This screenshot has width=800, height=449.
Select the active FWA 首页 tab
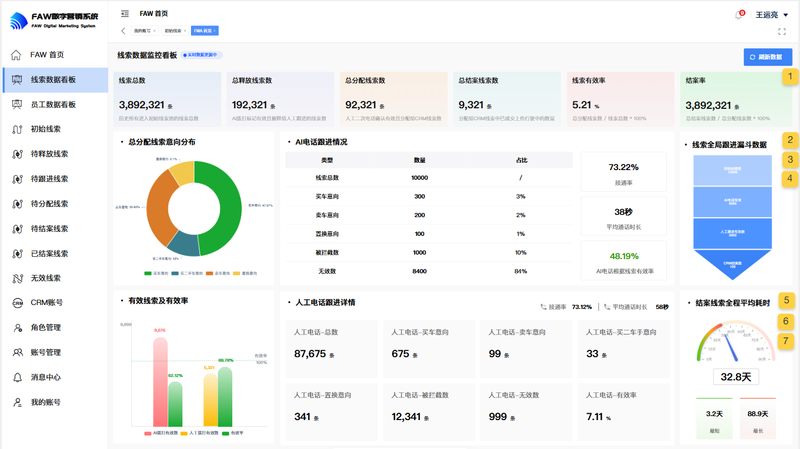203,31
